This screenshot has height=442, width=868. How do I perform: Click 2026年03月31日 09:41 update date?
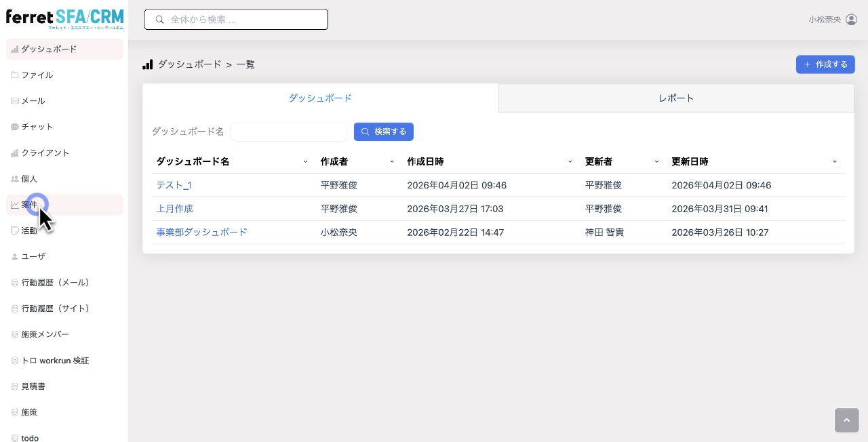pos(720,209)
